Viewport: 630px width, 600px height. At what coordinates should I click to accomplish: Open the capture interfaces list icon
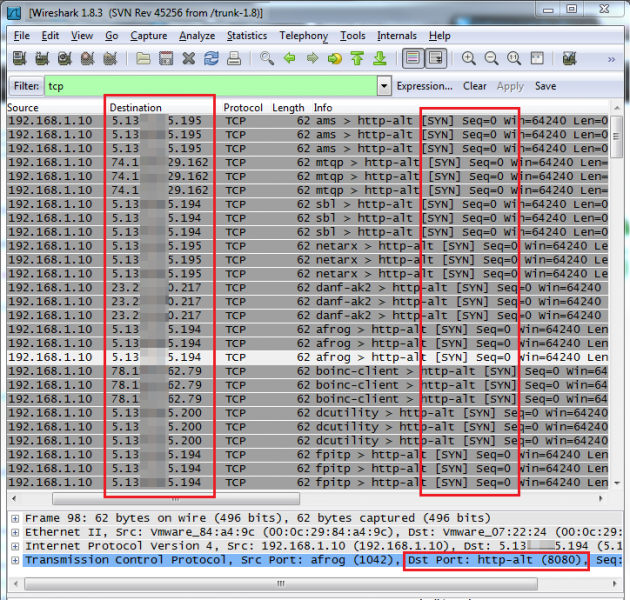point(19,59)
